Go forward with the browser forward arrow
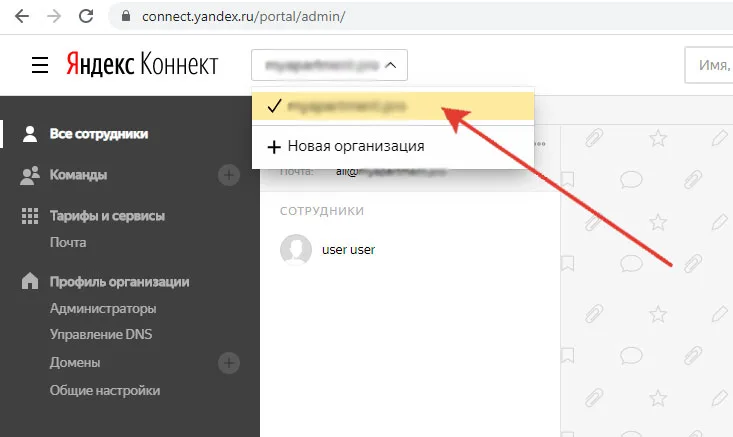Viewport: 733px width, 437px height. click(54, 16)
